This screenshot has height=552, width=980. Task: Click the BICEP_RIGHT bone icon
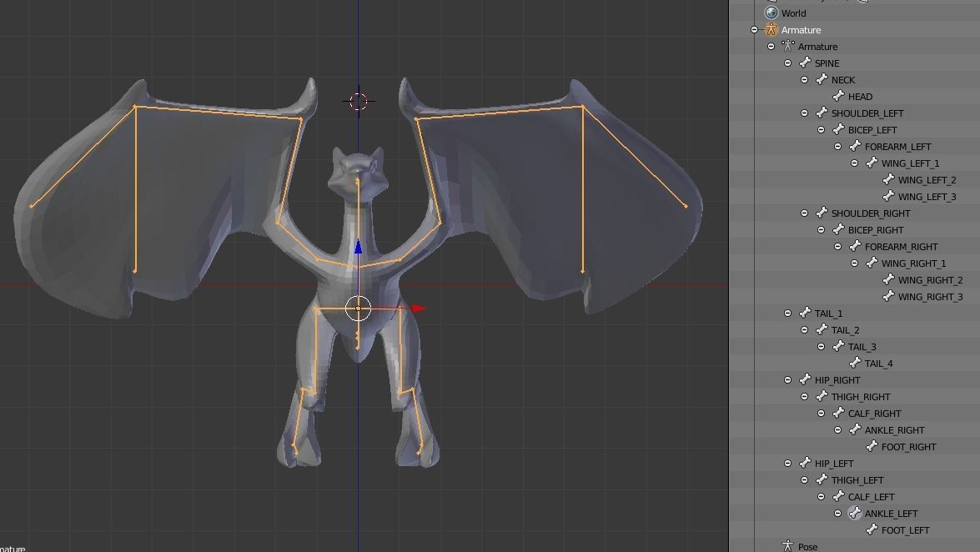click(x=839, y=229)
